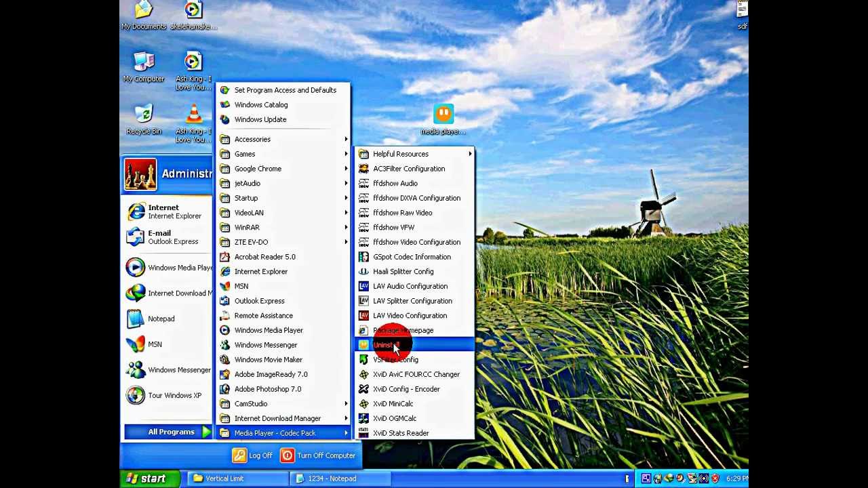The image size is (868, 488).
Task: Expand the Games submenu
Action: [x=283, y=154]
